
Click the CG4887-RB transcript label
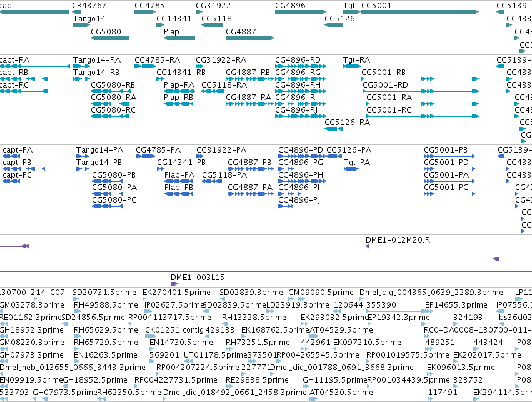coord(248,73)
